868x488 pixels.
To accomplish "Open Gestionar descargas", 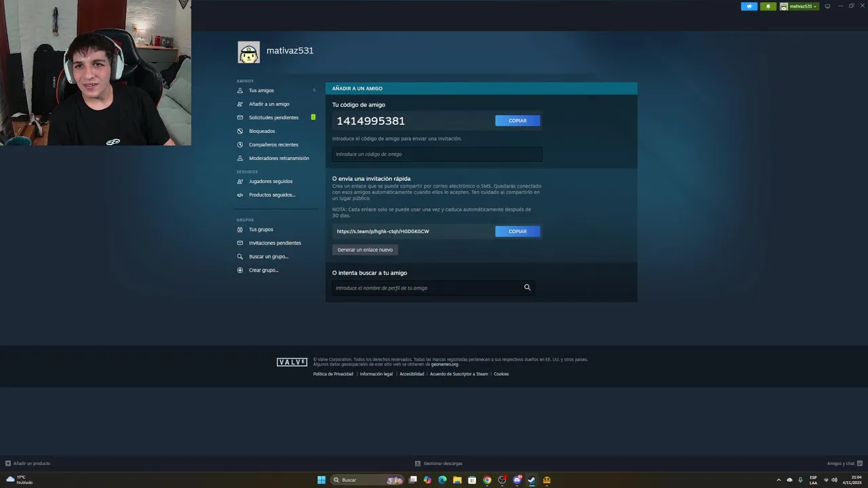I will click(439, 464).
